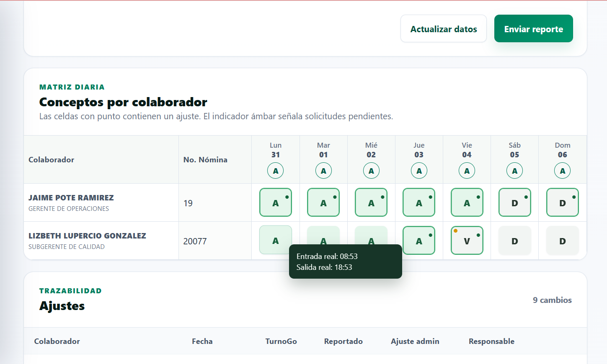607x364 pixels.
Task: Open Jaime Pote Ramirez's Lun 31 cell
Action: coord(276,203)
